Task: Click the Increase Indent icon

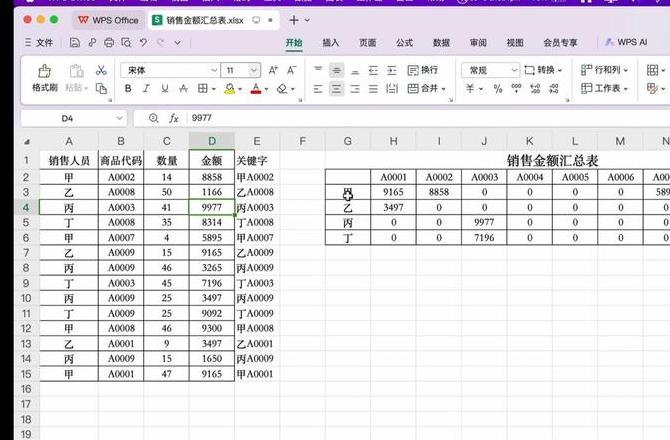Action: (x=392, y=70)
